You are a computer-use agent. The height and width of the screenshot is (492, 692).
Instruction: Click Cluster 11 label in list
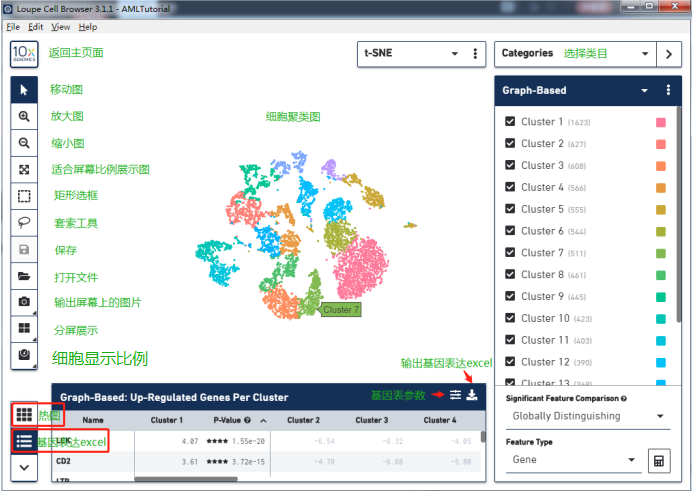click(545, 341)
